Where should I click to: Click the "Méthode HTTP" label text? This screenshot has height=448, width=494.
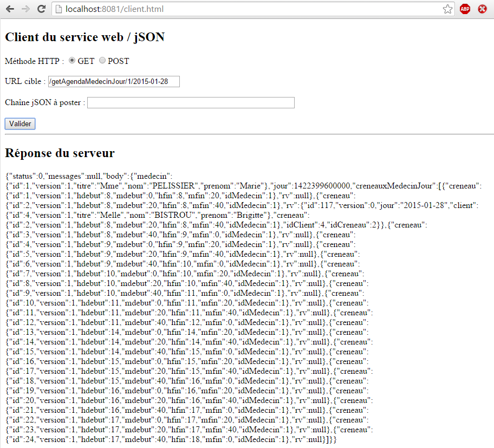click(x=34, y=61)
